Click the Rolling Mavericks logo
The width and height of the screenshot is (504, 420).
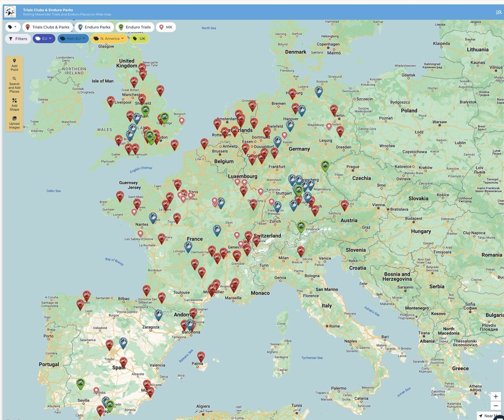(x=10, y=12)
